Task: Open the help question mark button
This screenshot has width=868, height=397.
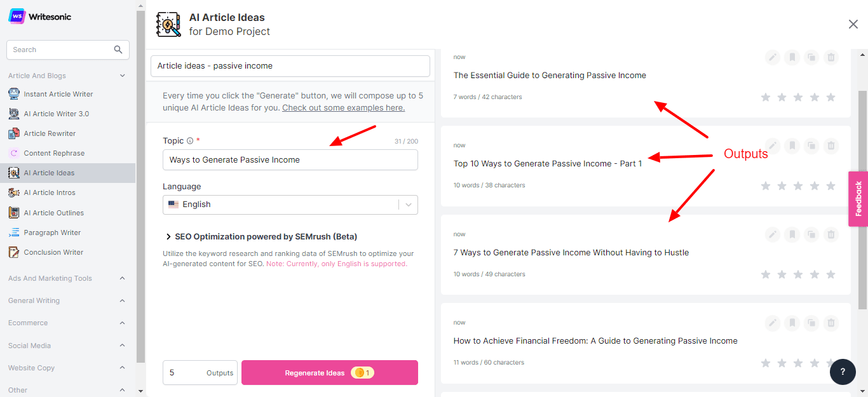Action: pyautogui.click(x=843, y=372)
